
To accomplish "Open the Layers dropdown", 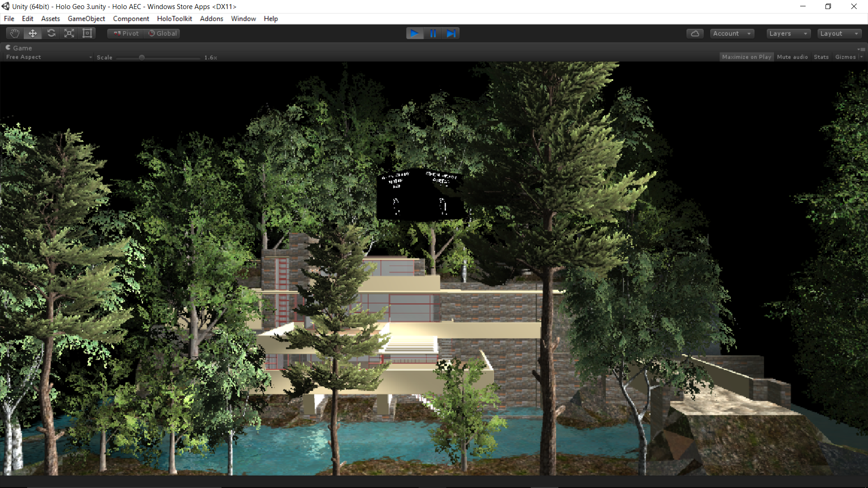I will point(788,33).
